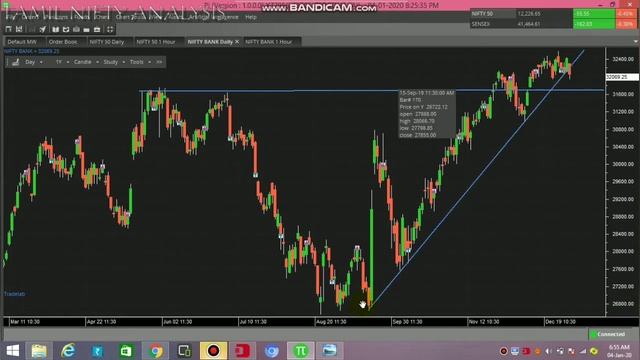Open the blue rupee app in taskbar
Viewport: 640px width, 360px height.
98,351
